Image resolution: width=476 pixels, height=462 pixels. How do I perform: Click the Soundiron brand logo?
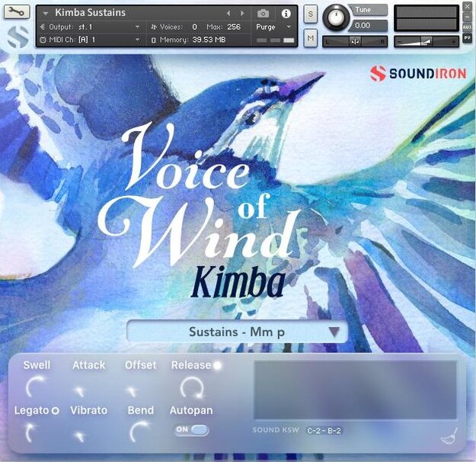tap(417, 73)
